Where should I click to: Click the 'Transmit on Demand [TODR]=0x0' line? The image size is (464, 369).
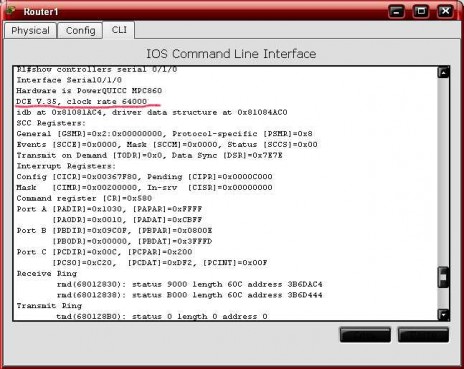click(149, 155)
